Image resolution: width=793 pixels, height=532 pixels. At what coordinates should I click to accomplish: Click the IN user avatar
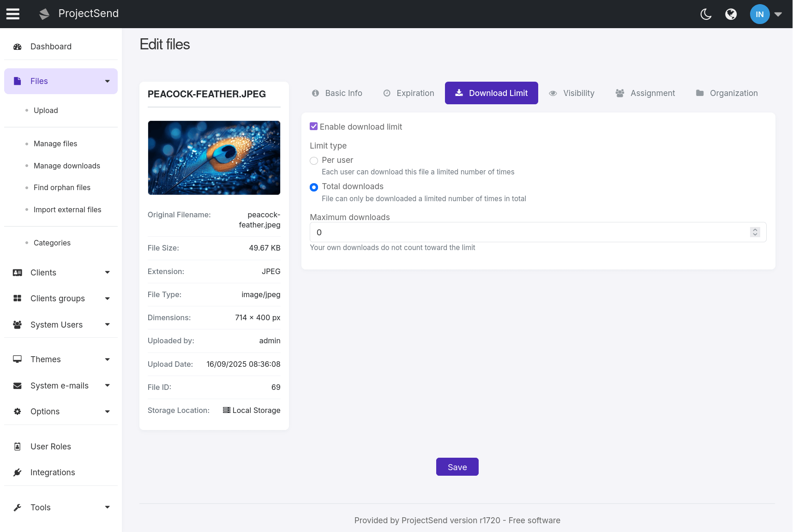(x=759, y=14)
